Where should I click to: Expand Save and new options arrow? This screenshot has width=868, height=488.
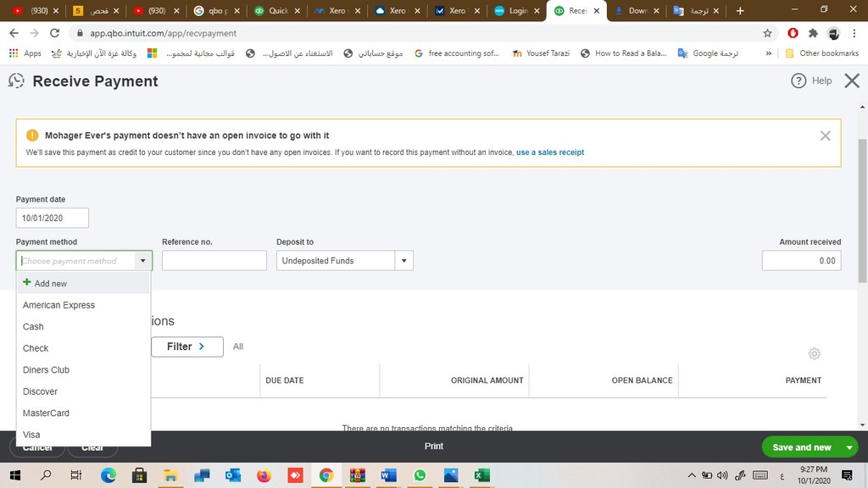point(849,447)
